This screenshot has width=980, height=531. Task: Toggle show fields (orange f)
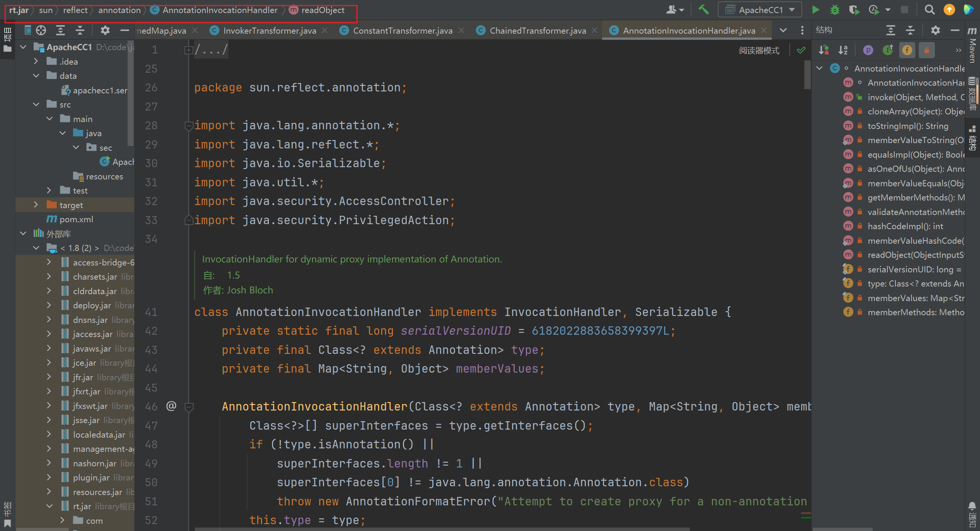click(907, 50)
